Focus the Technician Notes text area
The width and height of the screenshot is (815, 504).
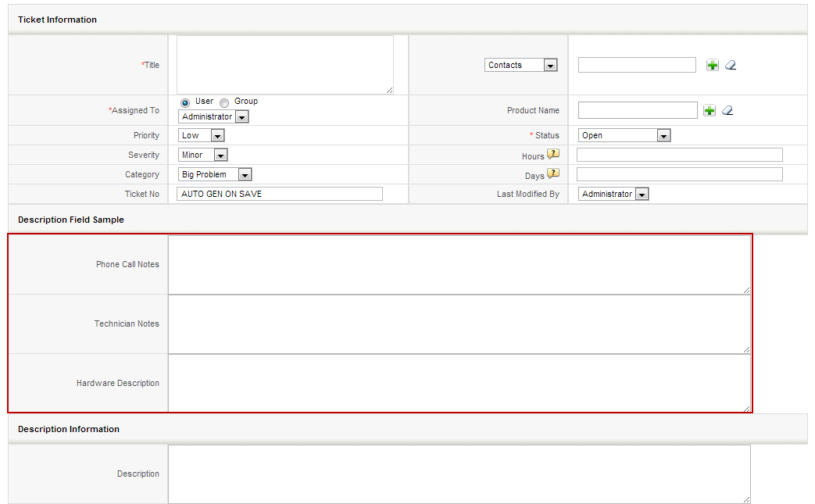(x=459, y=324)
